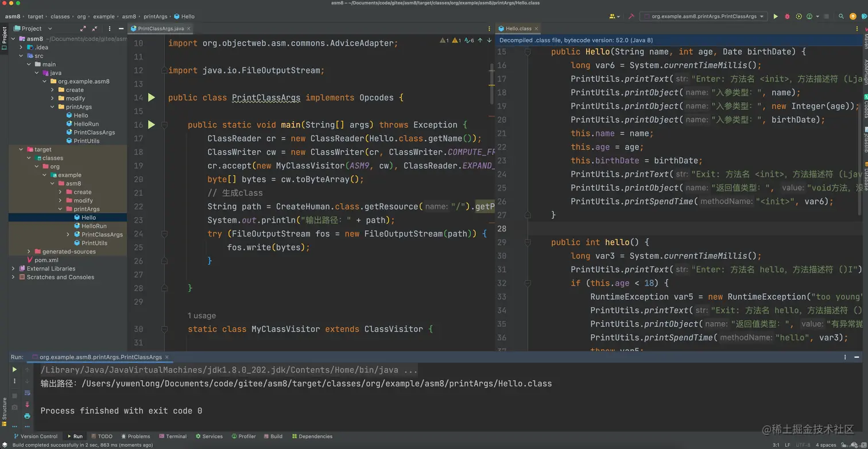The width and height of the screenshot is (868, 449).
Task: Expand the modify folder under org.example.asm8
Action: (x=52, y=98)
